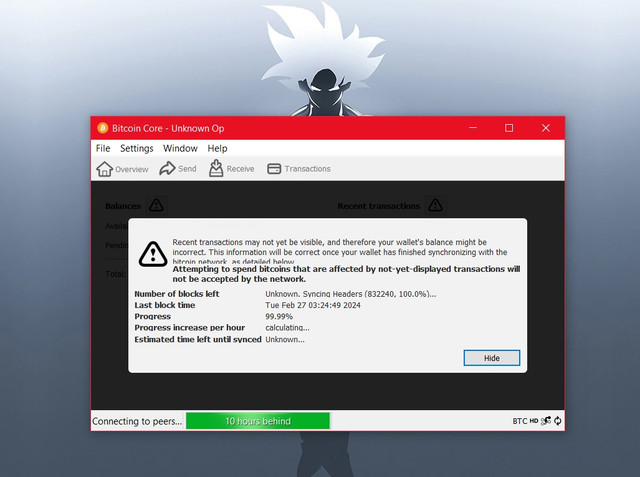Click 'Estimated time left until synced' label
Screen dimensions: 640x477
(x=198, y=339)
